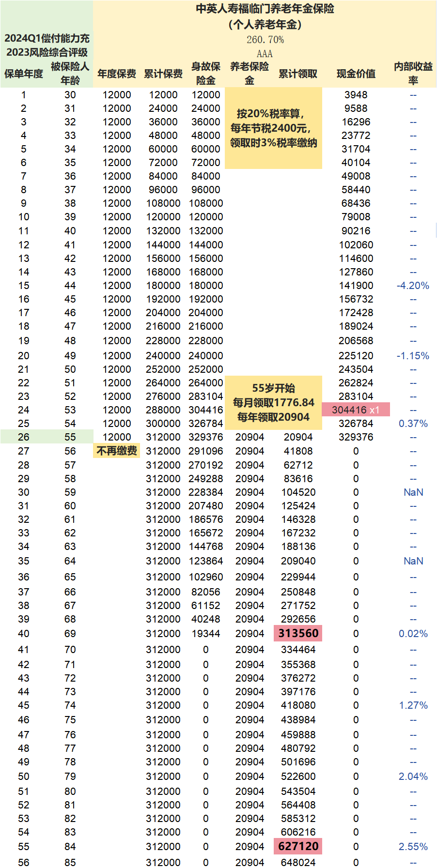Image resolution: width=437 pixels, height=868 pixels.
Task: Click cumulative payout 104520
Action: (298, 492)
